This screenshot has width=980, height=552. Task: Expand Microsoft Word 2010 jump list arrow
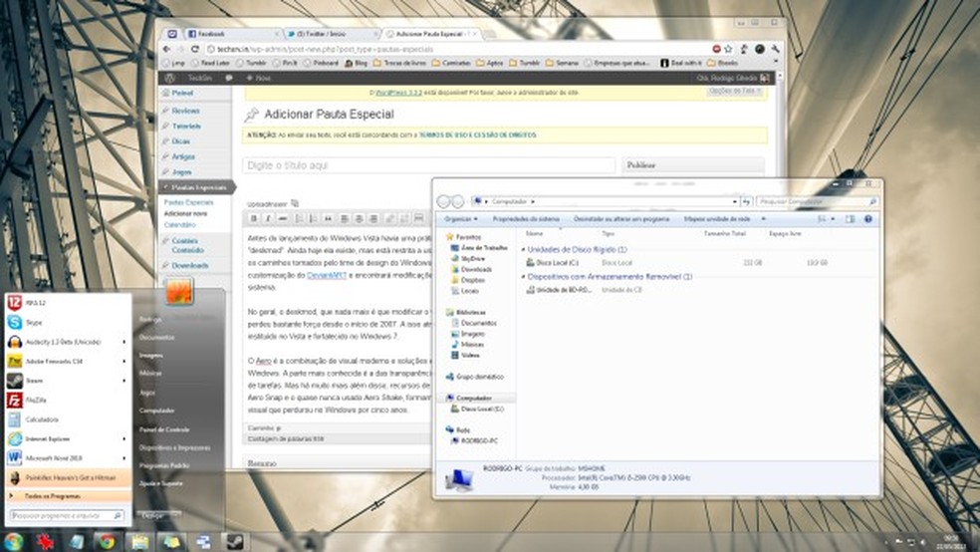coord(123,458)
